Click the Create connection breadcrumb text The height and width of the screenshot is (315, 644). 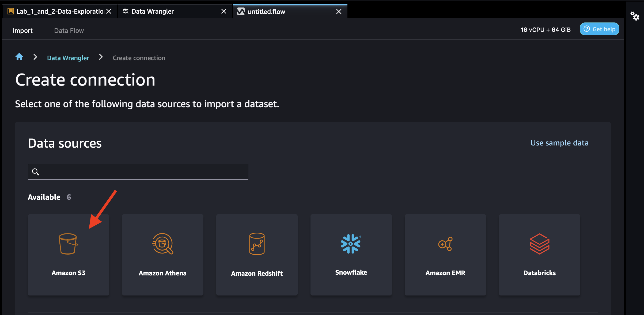click(x=139, y=58)
